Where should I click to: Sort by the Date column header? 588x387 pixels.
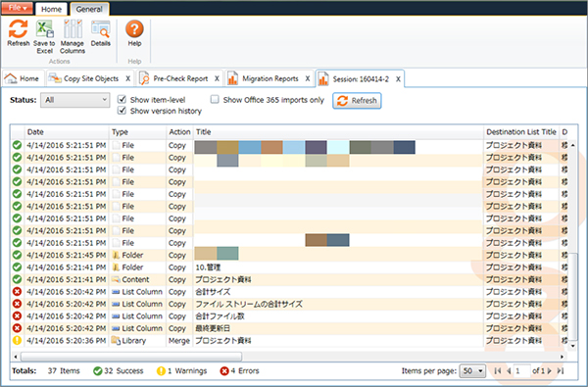pos(67,132)
